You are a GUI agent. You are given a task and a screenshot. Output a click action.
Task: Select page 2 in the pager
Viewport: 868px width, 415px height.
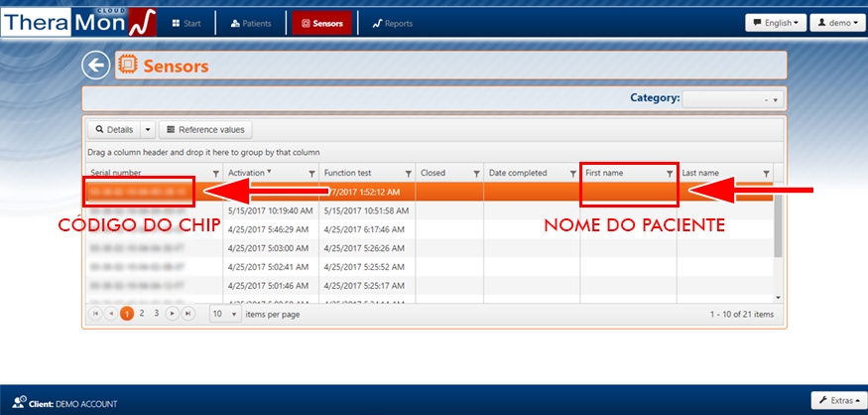click(x=142, y=314)
